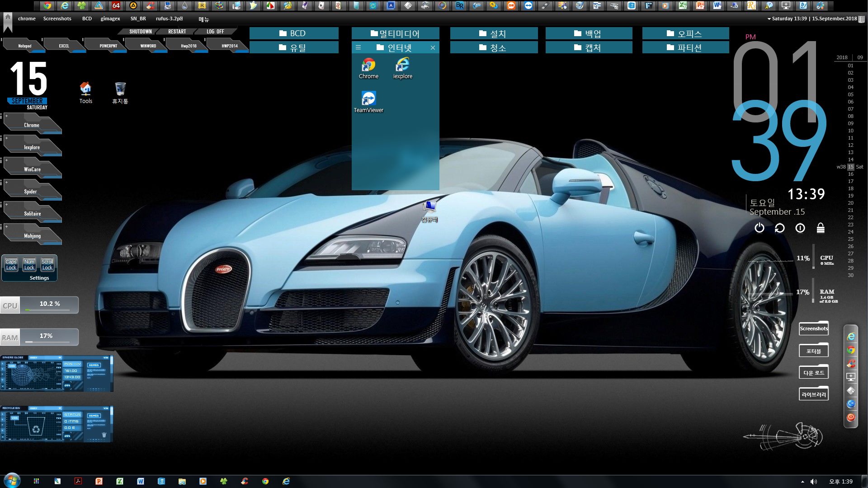Click the RESTART button

click(x=177, y=32)
